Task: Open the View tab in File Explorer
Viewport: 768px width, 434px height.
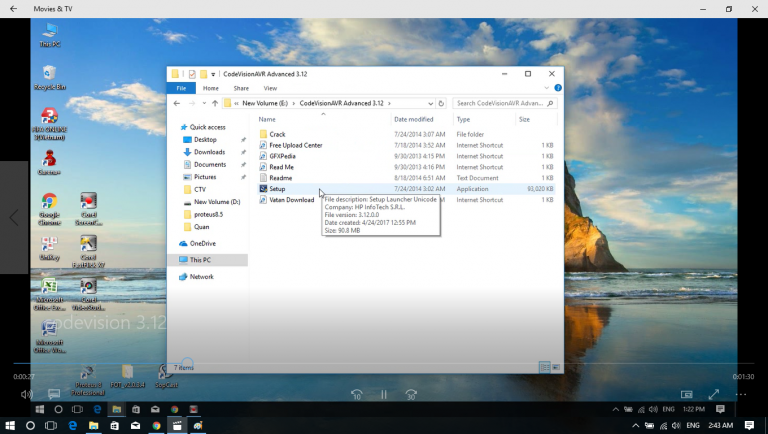Action: [270, 88]
